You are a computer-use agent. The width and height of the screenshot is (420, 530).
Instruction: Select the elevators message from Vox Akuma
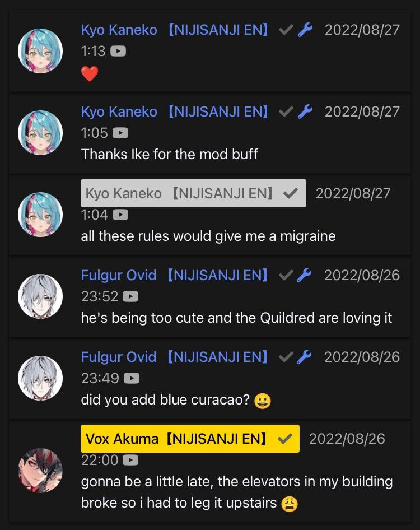coord(237,492)
